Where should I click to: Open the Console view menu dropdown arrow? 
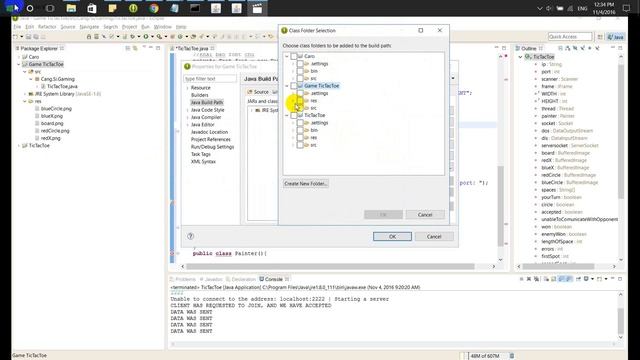click(606, 279)
